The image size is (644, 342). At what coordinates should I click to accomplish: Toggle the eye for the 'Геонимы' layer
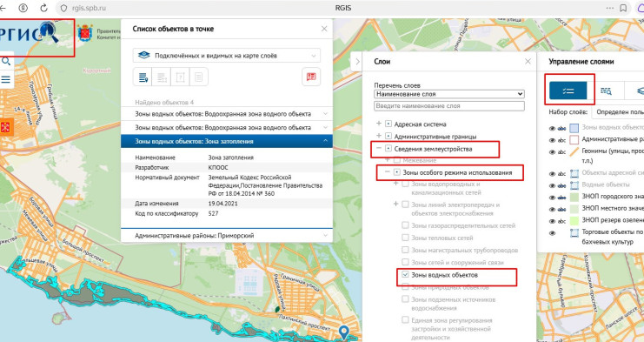(x=552, y=152)
